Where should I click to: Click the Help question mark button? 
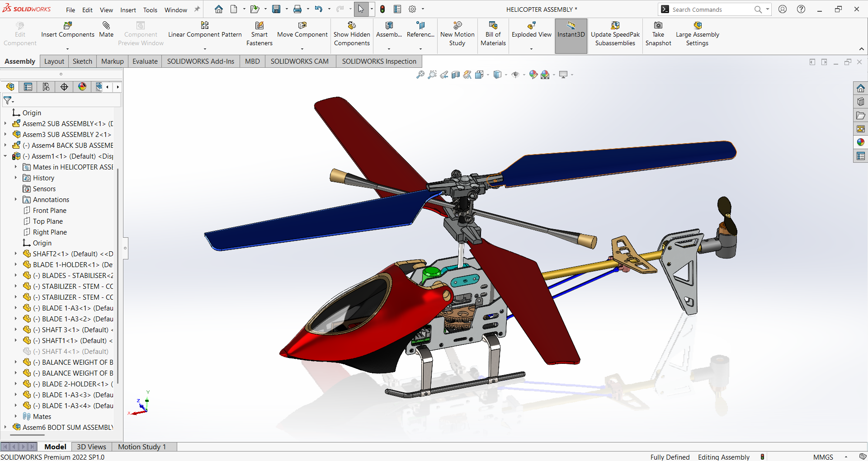[801, 9]
